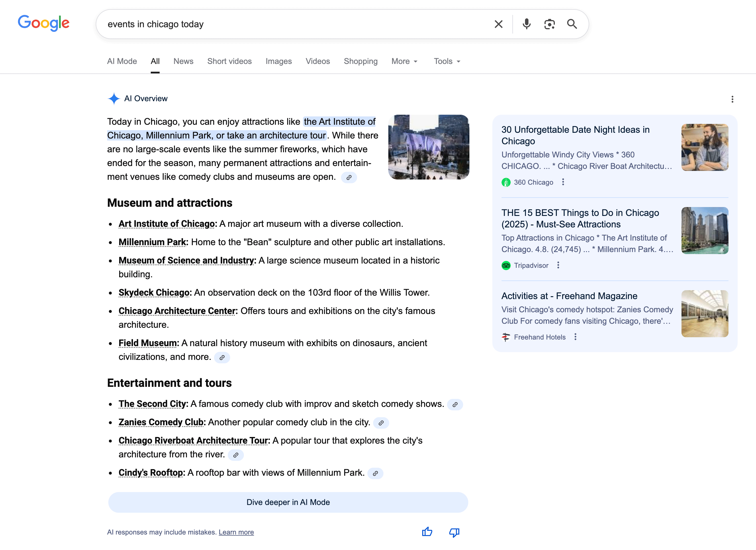Start voice search with microphone icon
The image size is (756, 550).
[x=526, y=24]
